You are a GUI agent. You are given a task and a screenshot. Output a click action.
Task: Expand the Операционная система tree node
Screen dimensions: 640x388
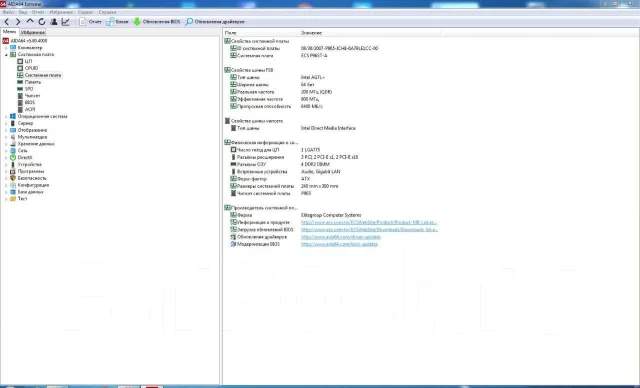[x=6, y=116]
